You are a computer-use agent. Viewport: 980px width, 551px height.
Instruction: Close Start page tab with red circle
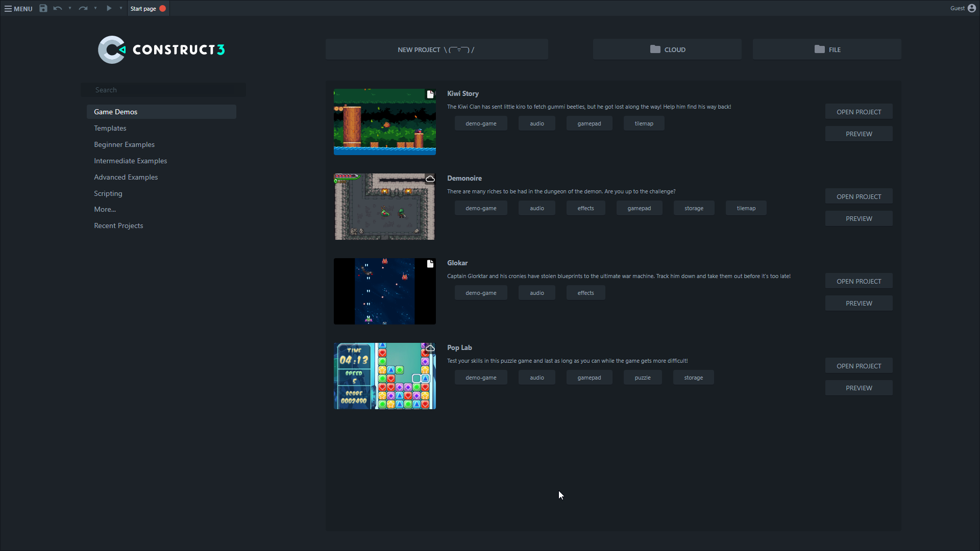pos(163,8)
